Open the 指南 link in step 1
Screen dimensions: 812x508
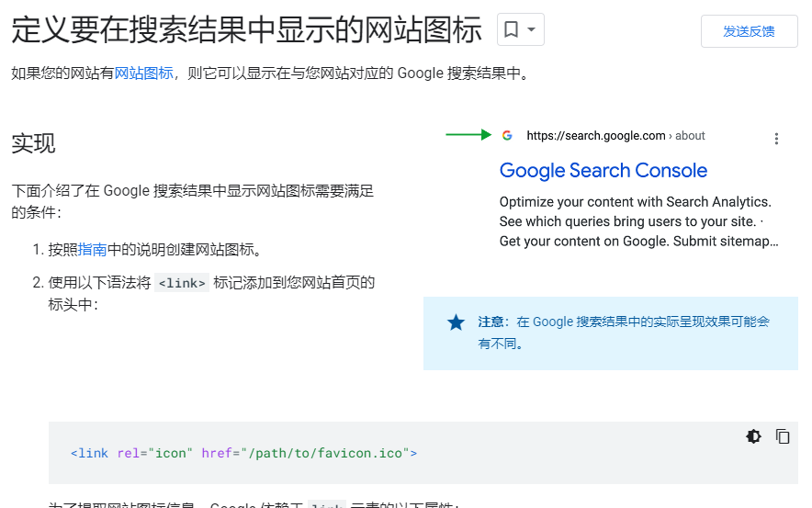[x=92, y=250]
